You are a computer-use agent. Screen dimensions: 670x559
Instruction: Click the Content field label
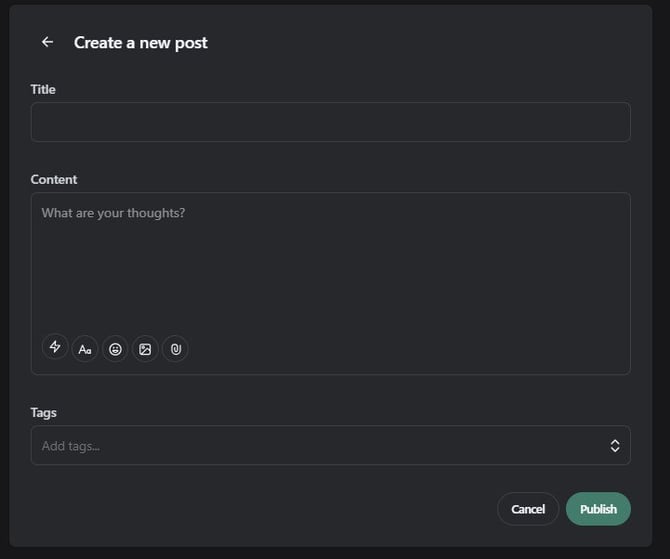[54, 179]
